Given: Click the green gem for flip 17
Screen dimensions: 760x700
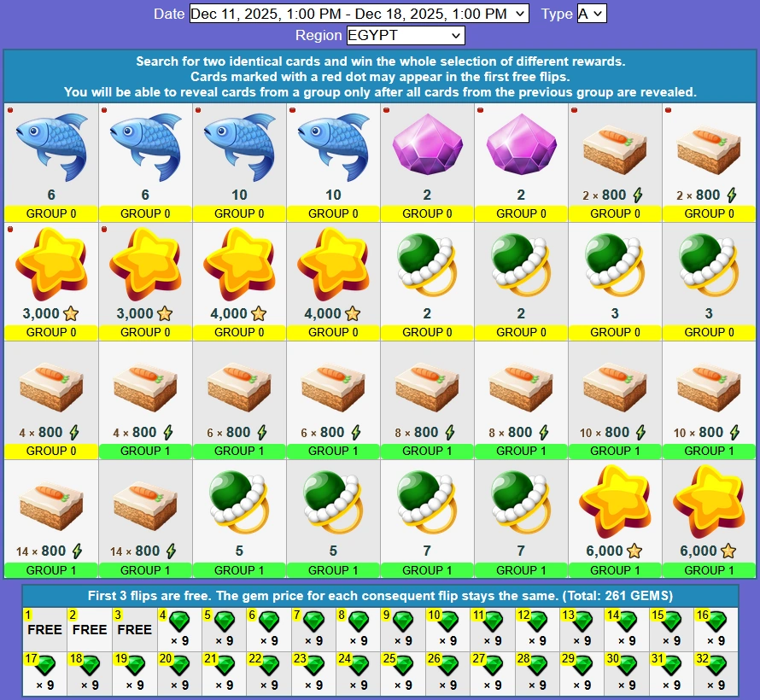Looking at the screenshot, I should coord(45,666).
